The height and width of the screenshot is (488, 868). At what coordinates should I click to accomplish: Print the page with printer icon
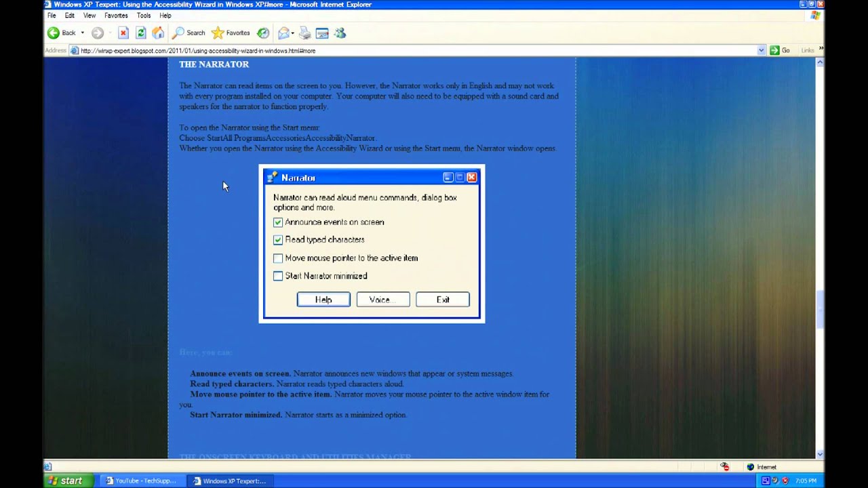(304, 33)
